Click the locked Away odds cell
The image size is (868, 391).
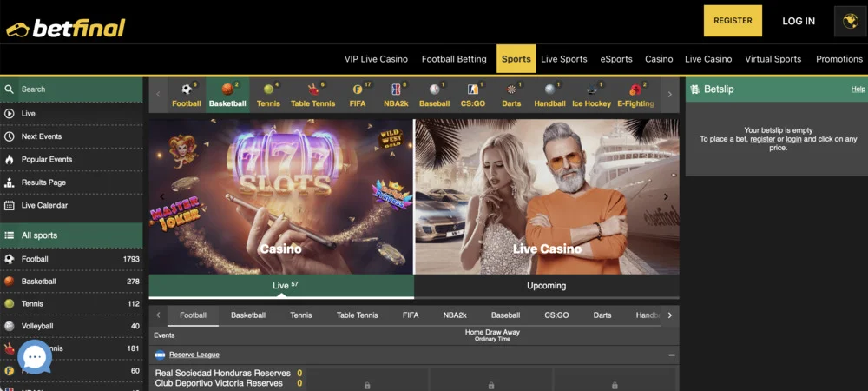tap(615, 381)
